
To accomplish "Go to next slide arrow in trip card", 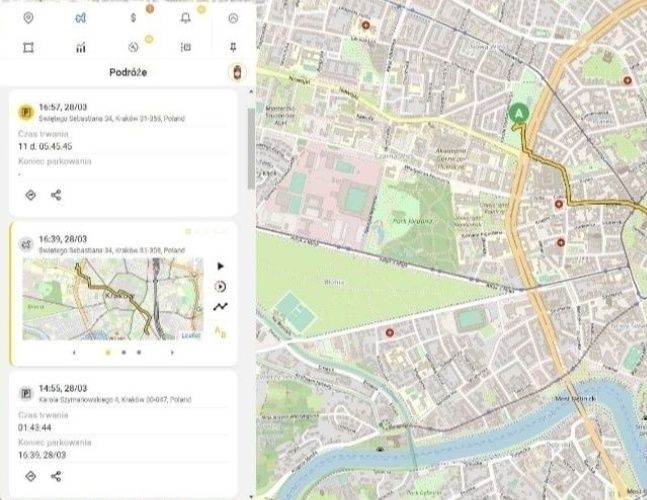I will coord(172,352).
